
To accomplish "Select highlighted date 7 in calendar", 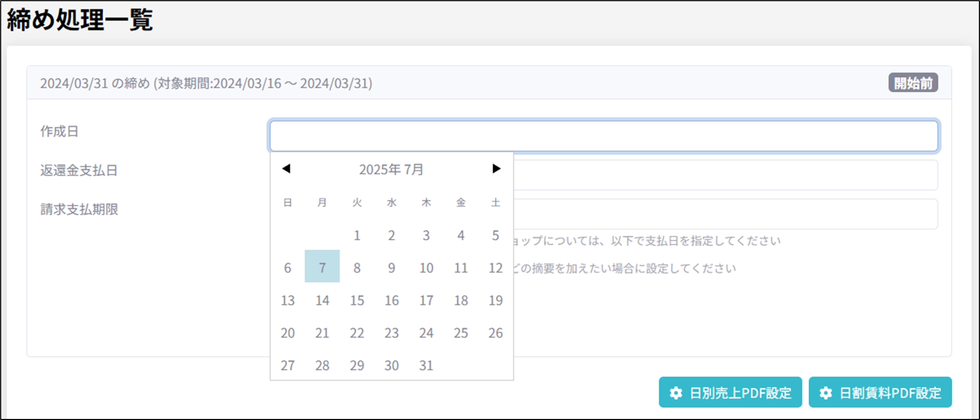I will tap(322, 268).
